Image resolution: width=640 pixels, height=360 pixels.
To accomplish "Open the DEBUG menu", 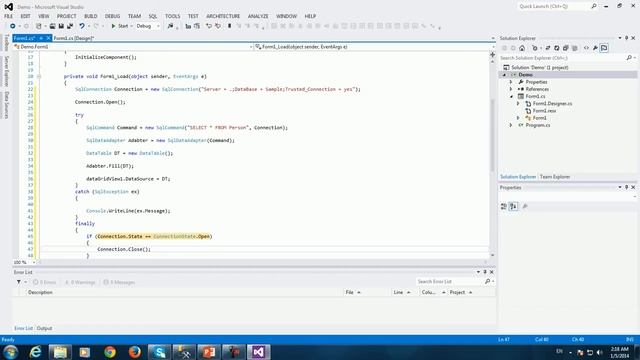I will pyautogui.click(x=112, y=16).
